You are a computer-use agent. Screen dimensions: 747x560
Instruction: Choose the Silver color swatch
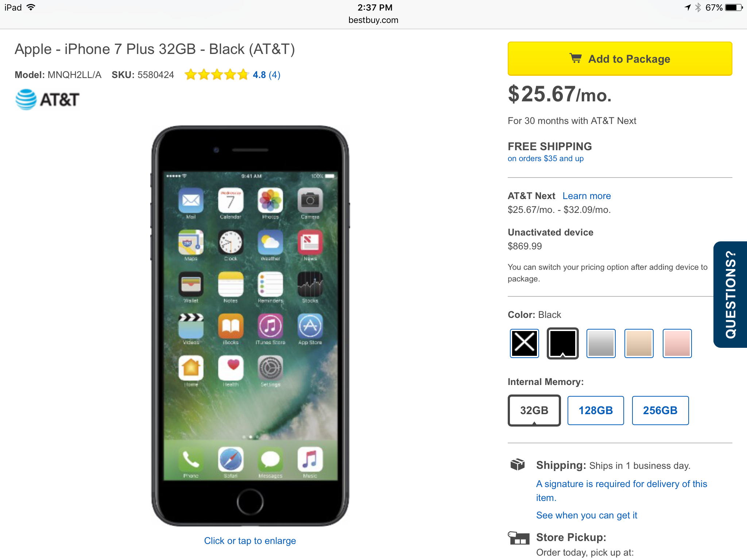point(601,343)
